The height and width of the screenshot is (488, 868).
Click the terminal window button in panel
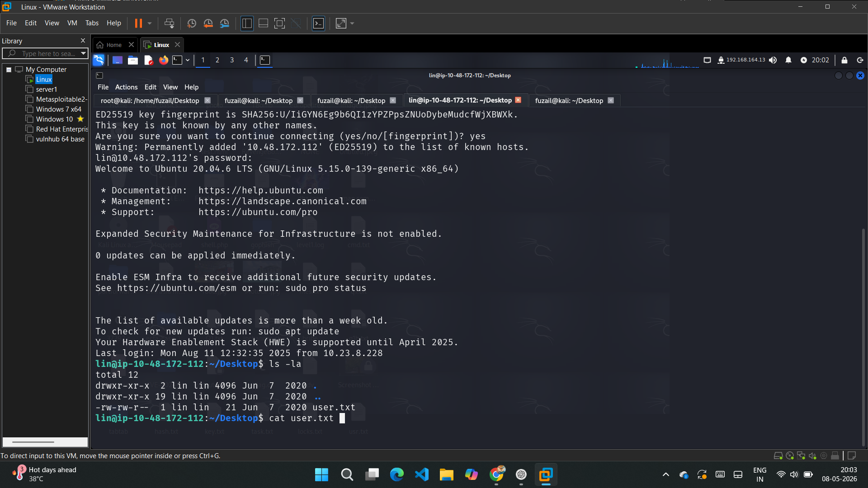click(265, 60)
